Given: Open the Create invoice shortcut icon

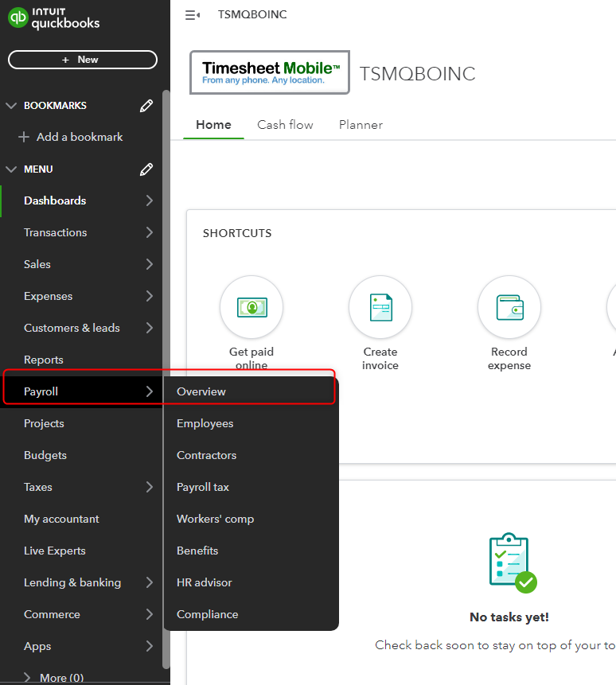Looking at the screenshot, I should coord(380,307).
